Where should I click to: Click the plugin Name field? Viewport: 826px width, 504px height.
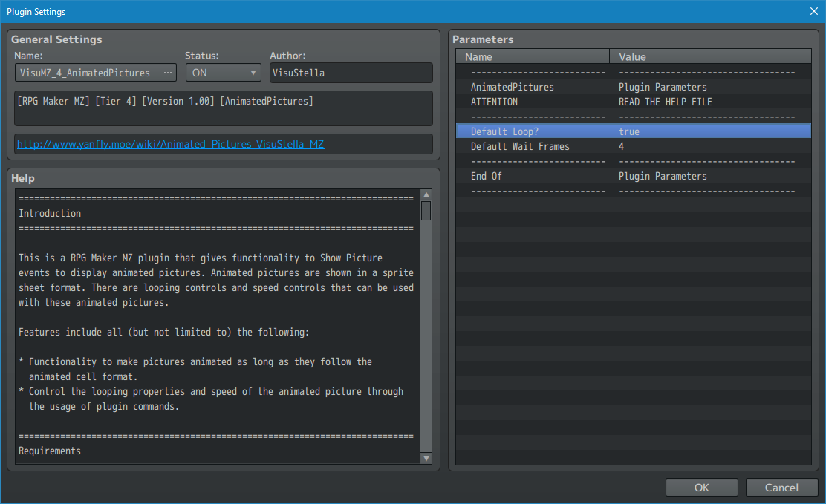click(x=85, y=73)
